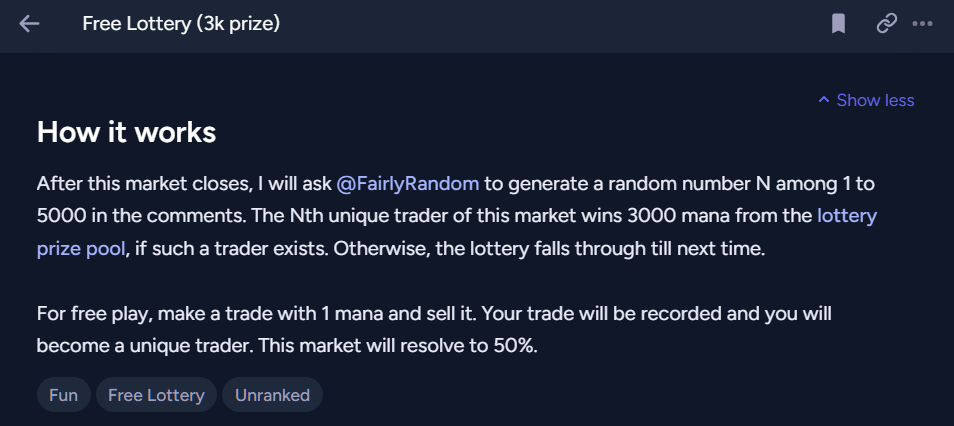Collapse the description with Show less
Viewport: 954px width, 426px height.
click(874, 100)
